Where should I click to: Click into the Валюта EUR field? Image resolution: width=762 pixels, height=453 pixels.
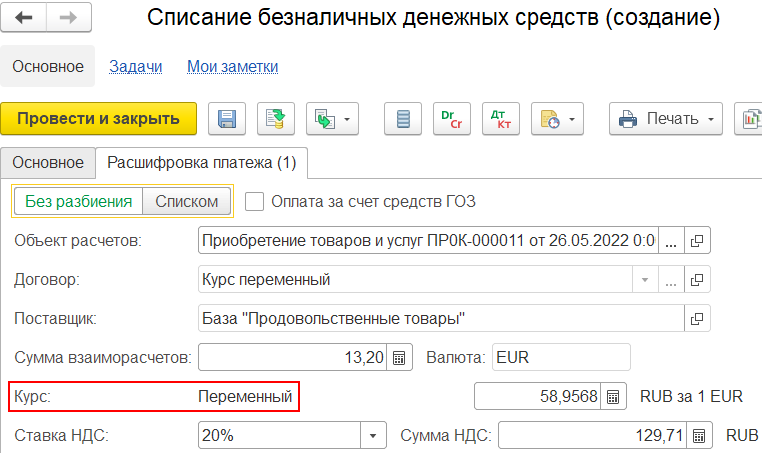point(560,357)
